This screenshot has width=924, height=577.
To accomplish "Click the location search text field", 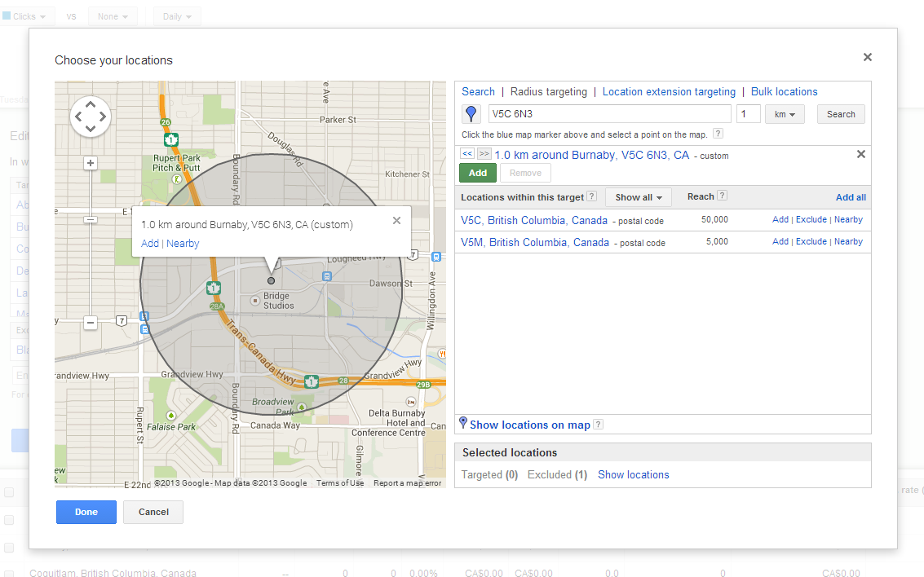I will (x=608, y=114).
